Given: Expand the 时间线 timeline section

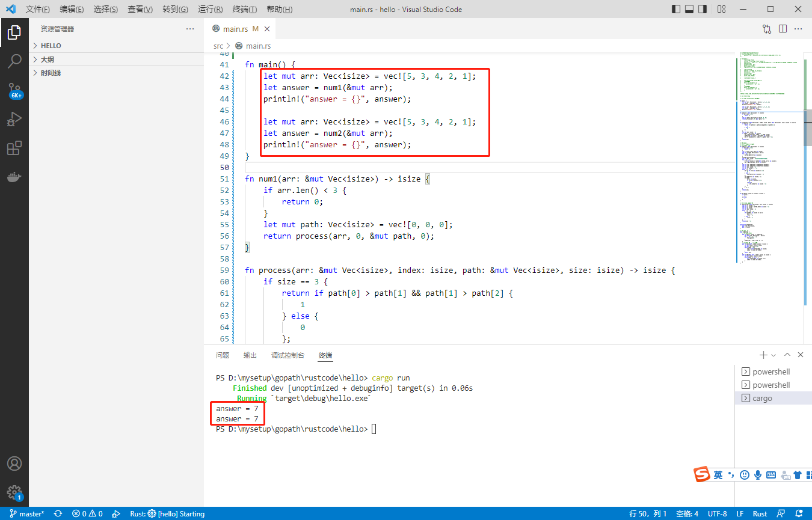Looking at the screenshot, I should click(x=117, y=73).
